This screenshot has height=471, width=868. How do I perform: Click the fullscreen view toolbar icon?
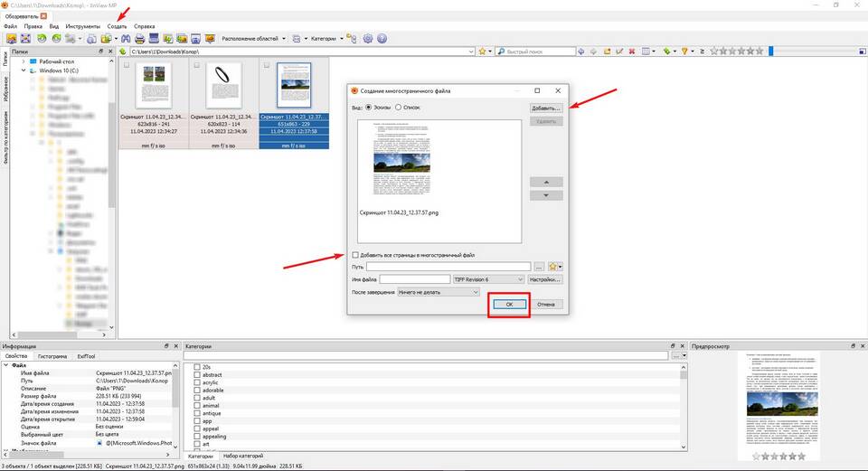(x=26, y=39)
